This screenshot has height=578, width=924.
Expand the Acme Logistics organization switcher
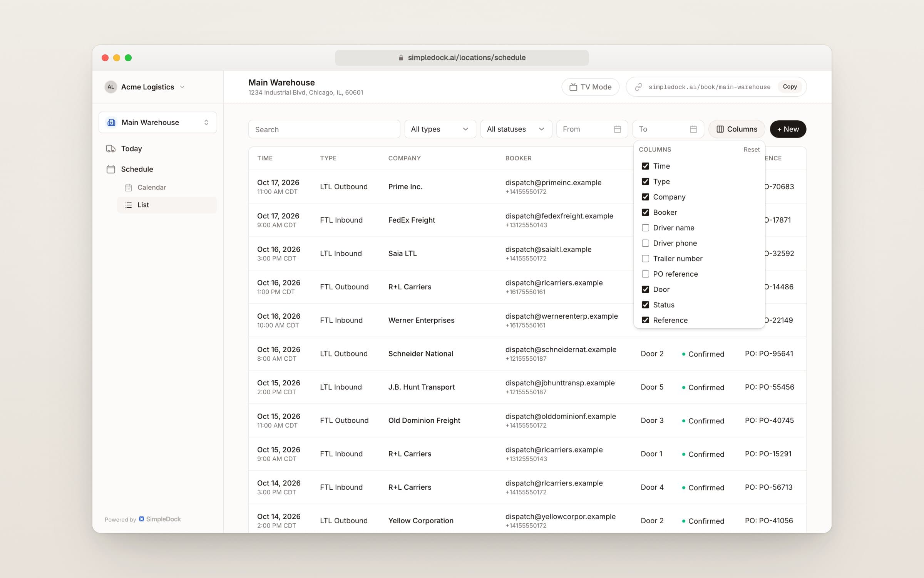(145, 87)
